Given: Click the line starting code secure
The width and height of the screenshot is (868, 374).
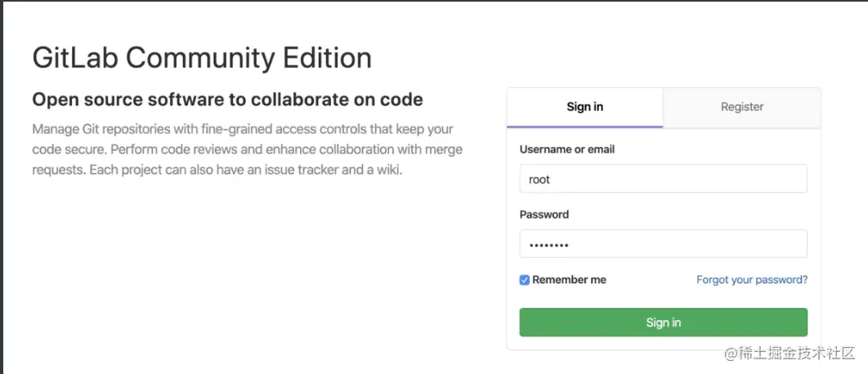Looking at the screenshot, I should 247,150.
